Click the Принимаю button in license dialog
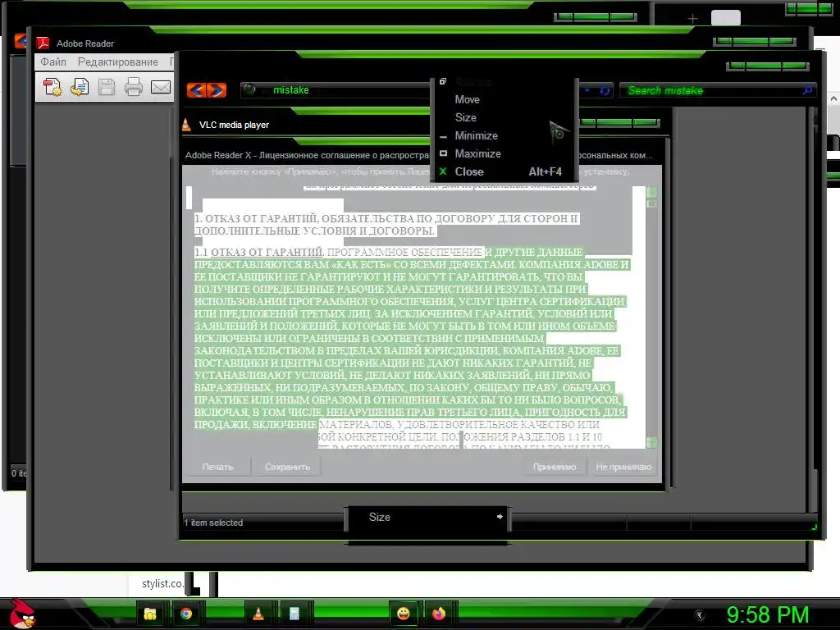 tap(555, 467)
